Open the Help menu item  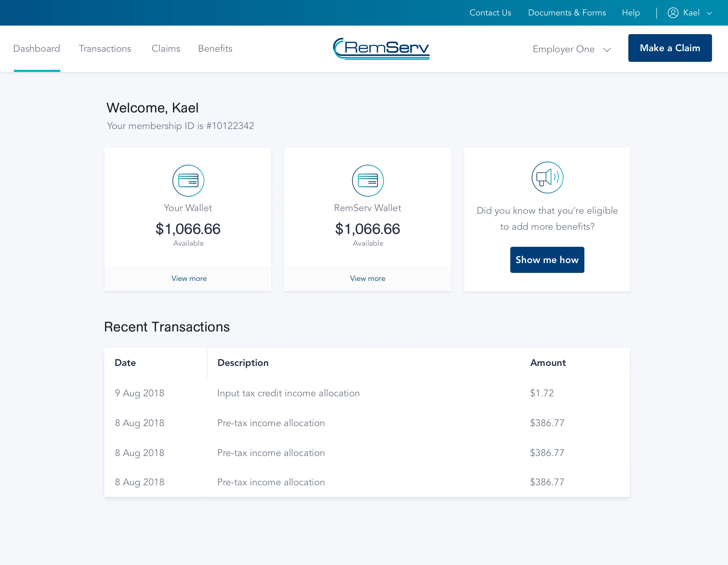click(x=631, y=13)
